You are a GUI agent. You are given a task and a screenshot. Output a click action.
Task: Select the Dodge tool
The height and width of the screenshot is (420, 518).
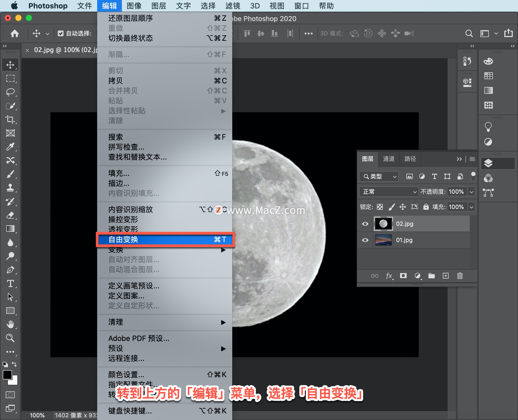pyautogui.click(x=10, y=256)
